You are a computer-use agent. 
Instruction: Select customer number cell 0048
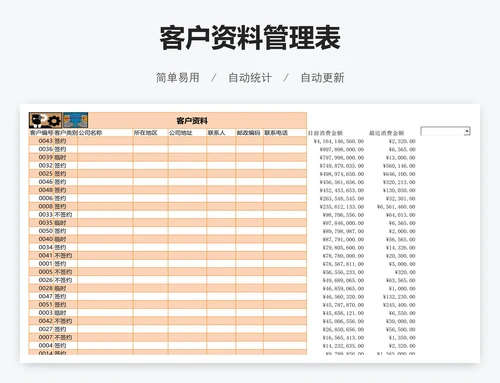coord(46,190)
